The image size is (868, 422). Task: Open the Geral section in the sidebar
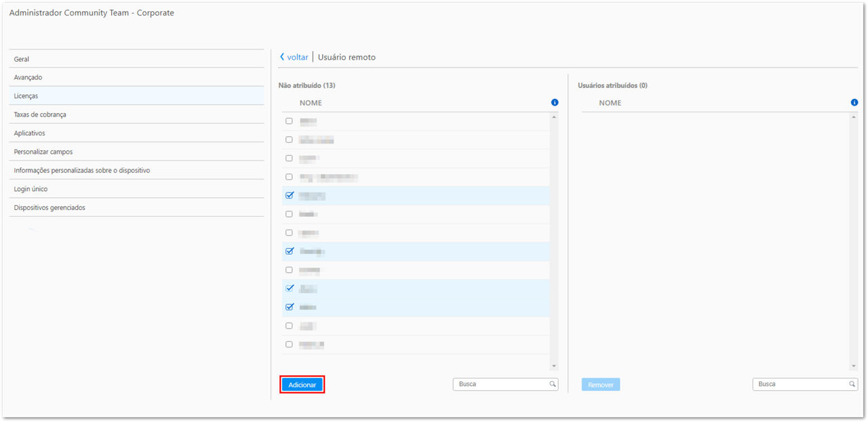[136, 59]
